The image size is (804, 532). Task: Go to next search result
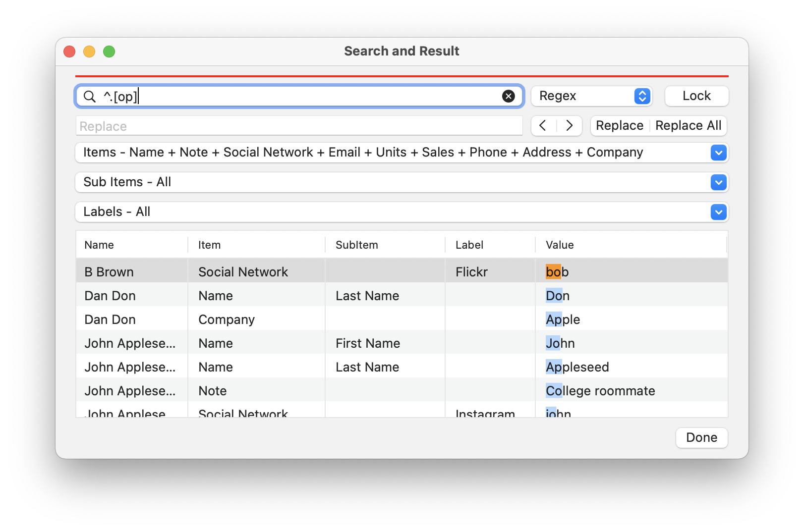[570, 126]
